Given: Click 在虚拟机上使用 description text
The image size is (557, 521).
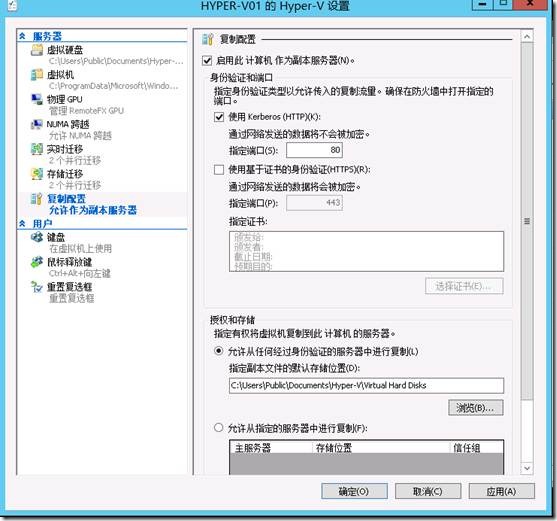Looking at the screenshot, I should (80, 249).
